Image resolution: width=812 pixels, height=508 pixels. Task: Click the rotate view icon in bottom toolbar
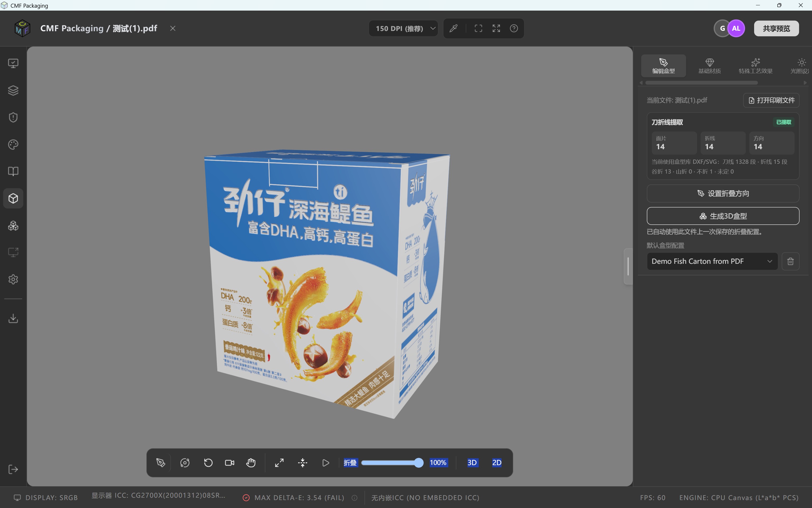[x=185, y=463]
